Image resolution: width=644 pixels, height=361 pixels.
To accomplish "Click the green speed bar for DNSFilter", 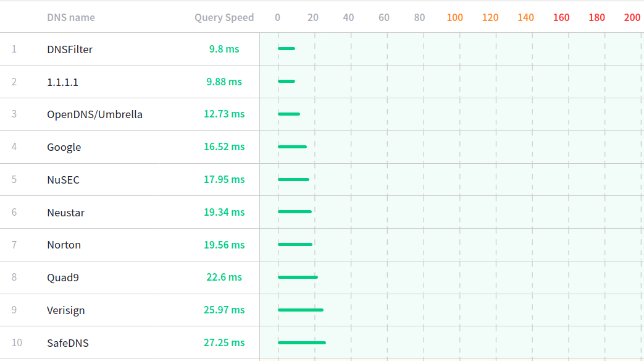I will click(286, 48).
